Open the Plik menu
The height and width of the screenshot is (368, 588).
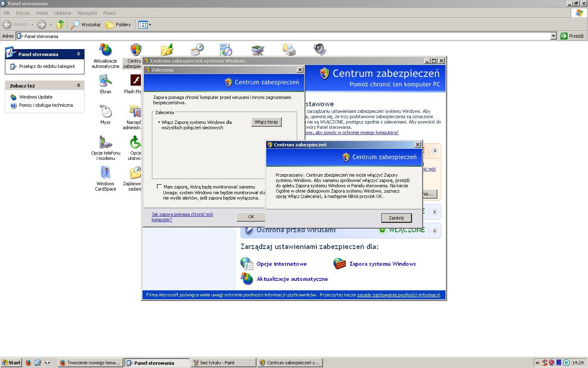(x=7, y=13)
